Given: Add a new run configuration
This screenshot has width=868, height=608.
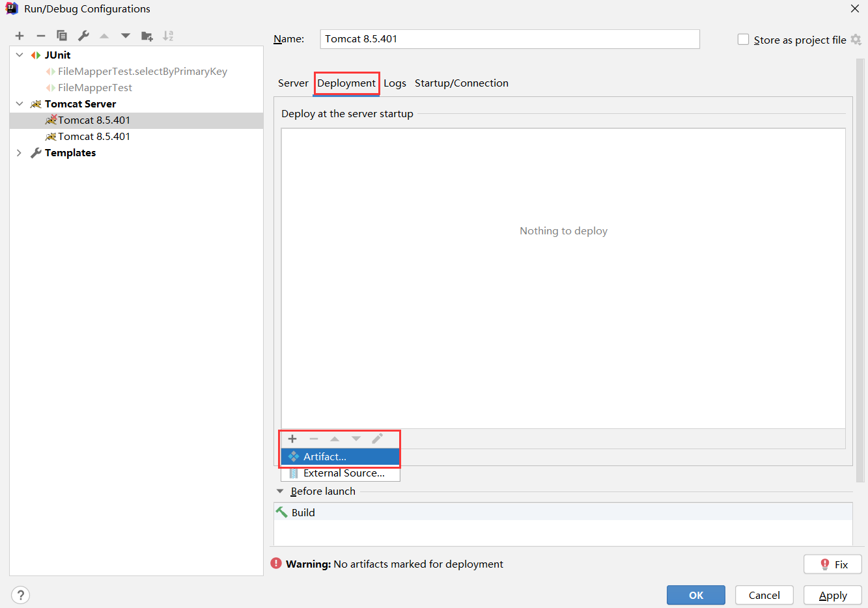Looking at the screenshot, I should point(20,36).
